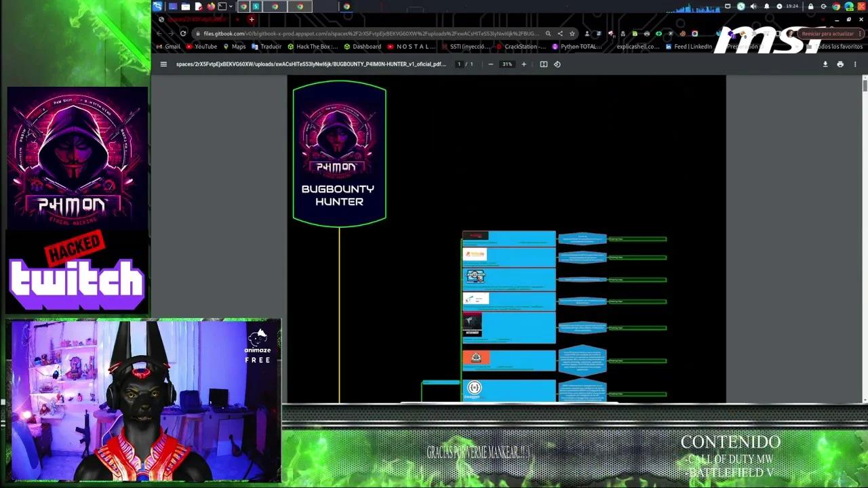This screenshot has width=868, height=488.
Task: Zoom in the PDF with plus button
Action: [x=524, y=64]
